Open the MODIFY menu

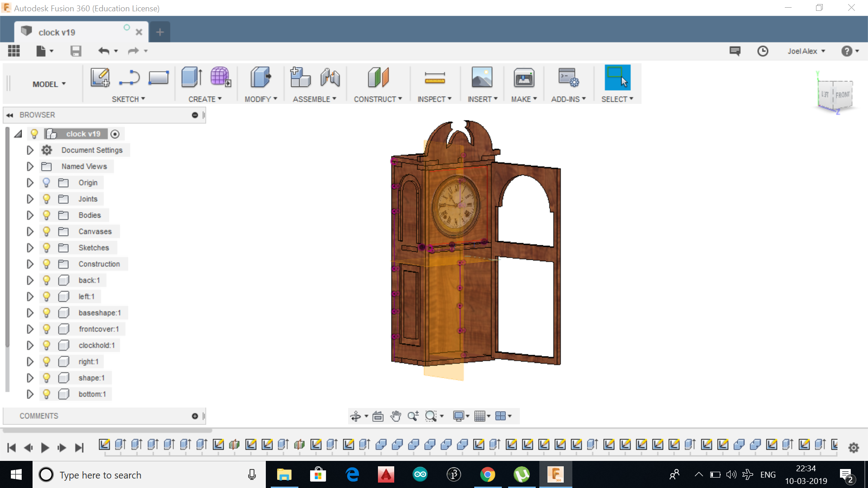[261, 99]
